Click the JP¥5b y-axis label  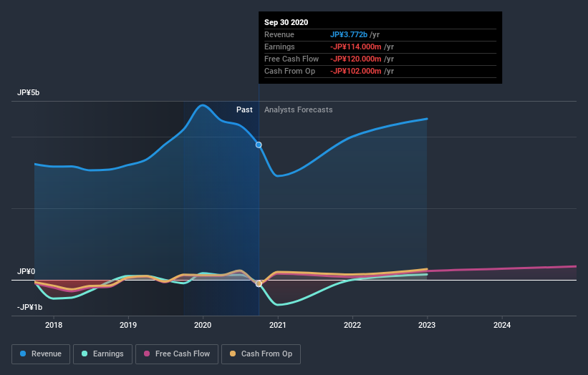(x=28, y=92)
